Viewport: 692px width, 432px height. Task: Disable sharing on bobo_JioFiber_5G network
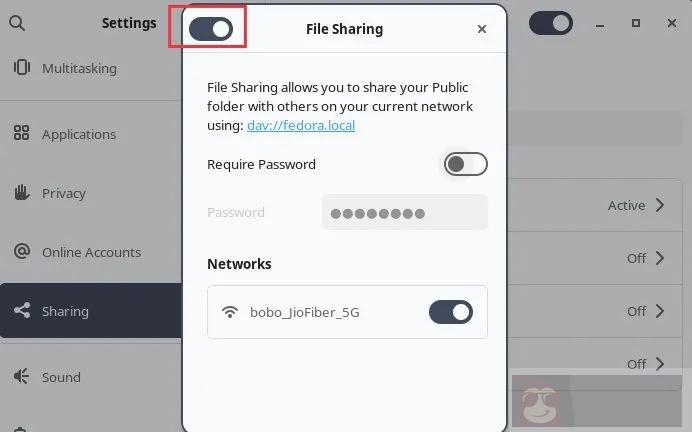pyautogui.click(x=451, y=312)
